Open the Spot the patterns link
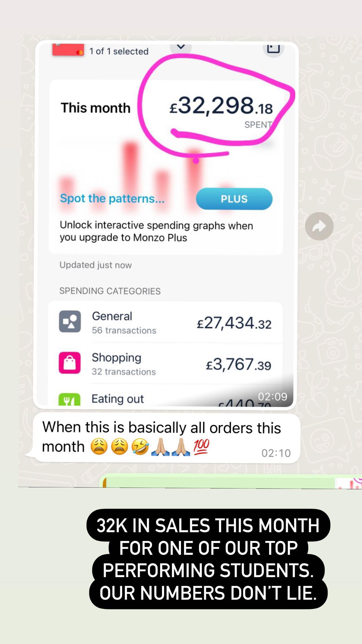The height and width of the screenshot is (644, 362). [112, 198]
